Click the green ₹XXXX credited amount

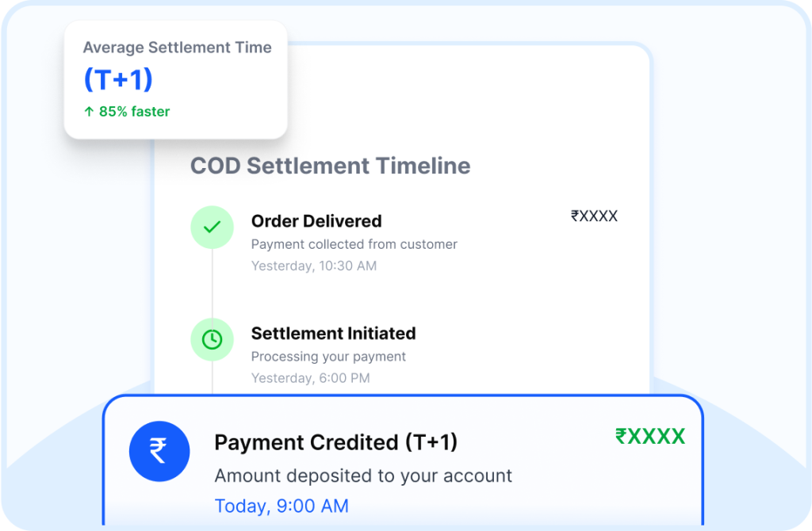(x=649, y=437)
